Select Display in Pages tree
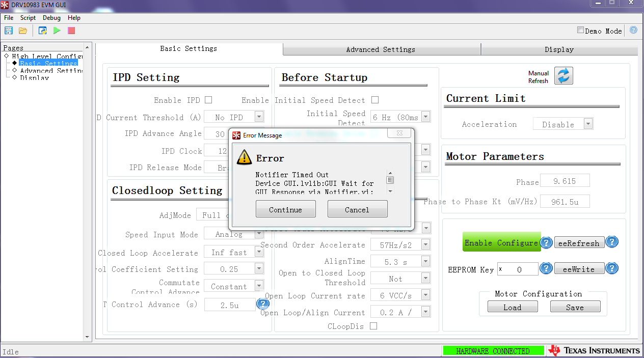The width and height of the screenshot is (644, 358). pos(34,77)
